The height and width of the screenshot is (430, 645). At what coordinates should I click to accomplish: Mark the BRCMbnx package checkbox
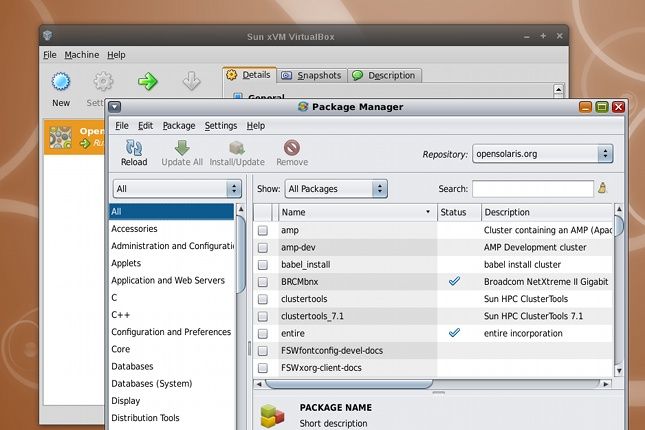(262, 282)
